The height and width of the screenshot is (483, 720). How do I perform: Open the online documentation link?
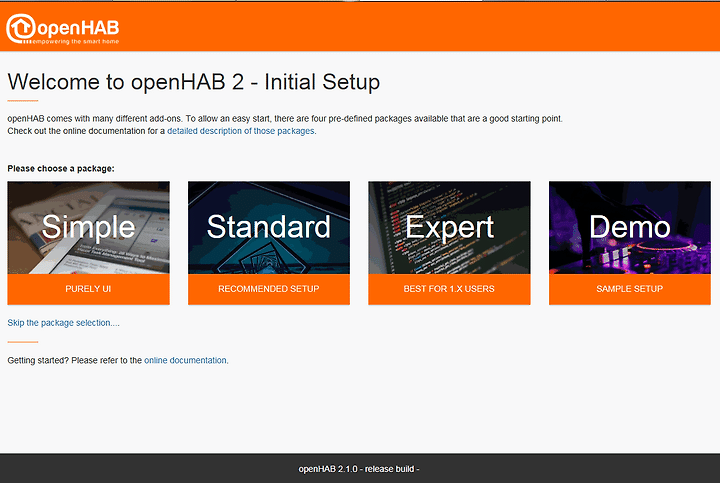coord(186,360)
